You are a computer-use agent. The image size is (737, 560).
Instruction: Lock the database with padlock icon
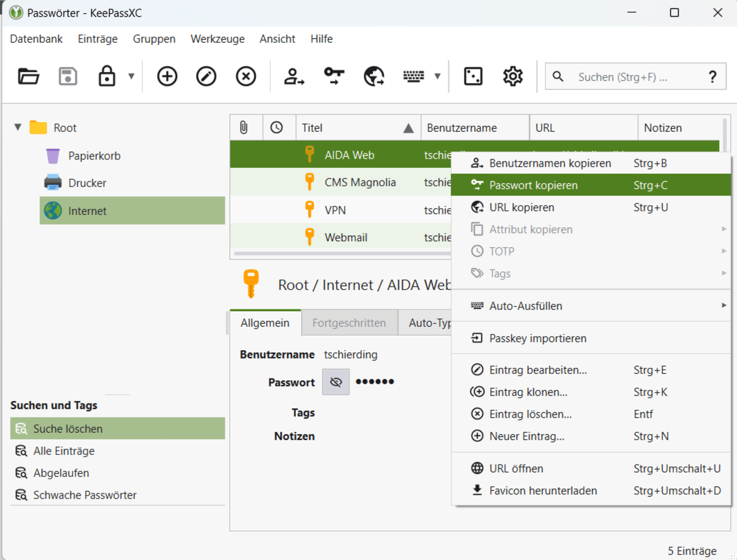(x=107, y=76)
